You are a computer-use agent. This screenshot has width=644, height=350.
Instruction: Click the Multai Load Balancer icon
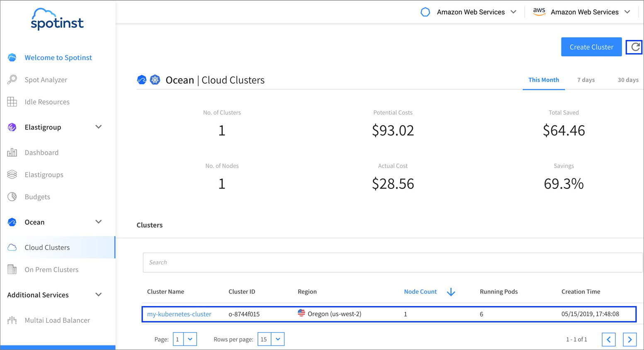12,320
